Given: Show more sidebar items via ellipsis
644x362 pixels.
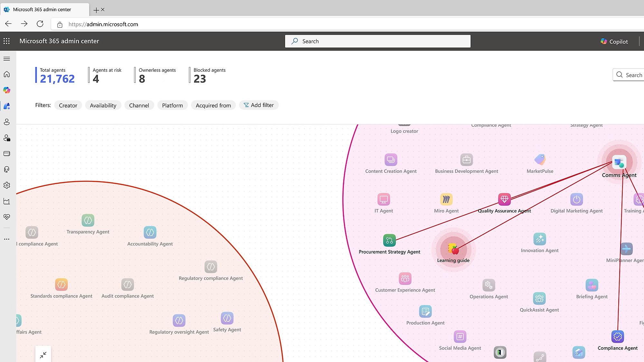Looking at the screenshot, I should point(7,239).
